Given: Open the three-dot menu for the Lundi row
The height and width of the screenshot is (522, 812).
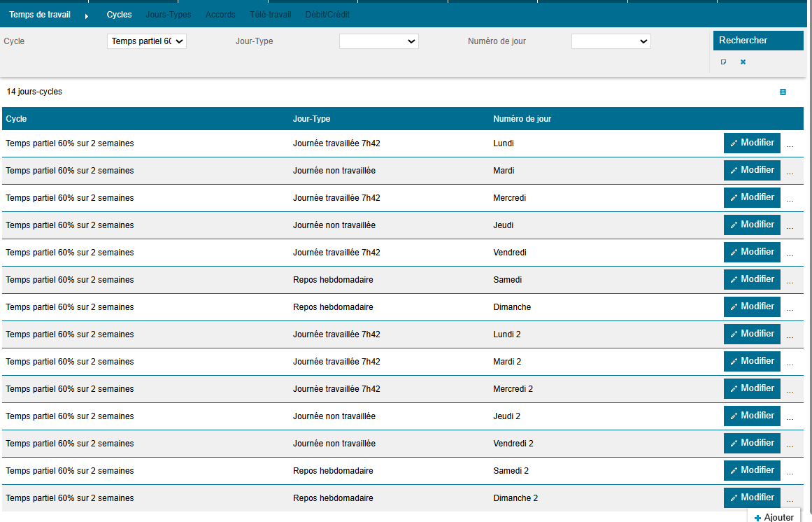Looking at the screenshot, I should [x=790, y=146].
